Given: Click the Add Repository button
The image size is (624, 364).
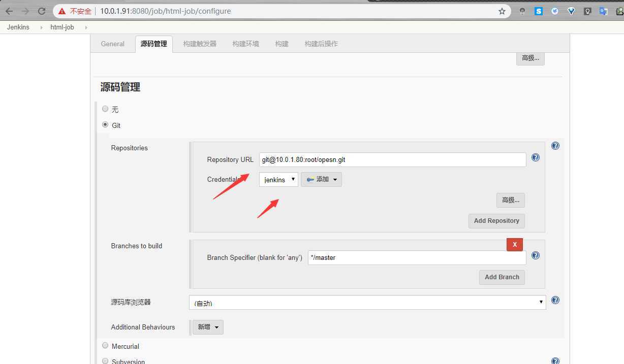Looking at the screenshot, I should (496, 221).
